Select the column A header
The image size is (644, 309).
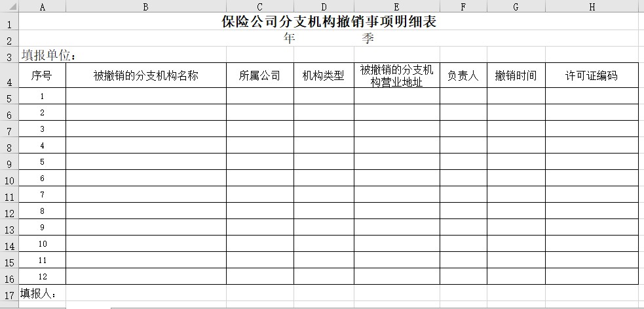[x=43, y=7]
